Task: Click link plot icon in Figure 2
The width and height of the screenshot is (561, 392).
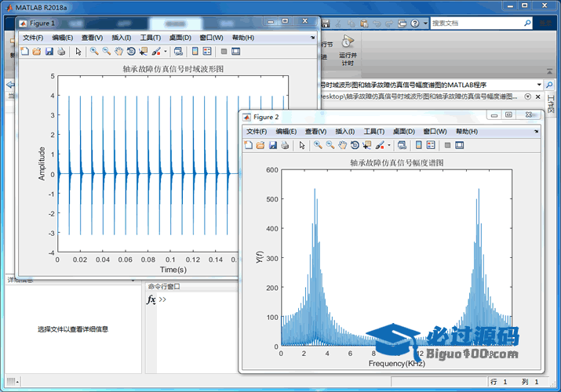Action: (x=402, y=145)
